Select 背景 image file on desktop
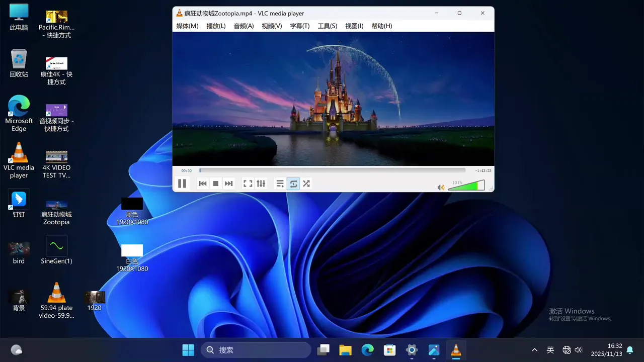The image size is (644, 362). (x=19, y=300)
